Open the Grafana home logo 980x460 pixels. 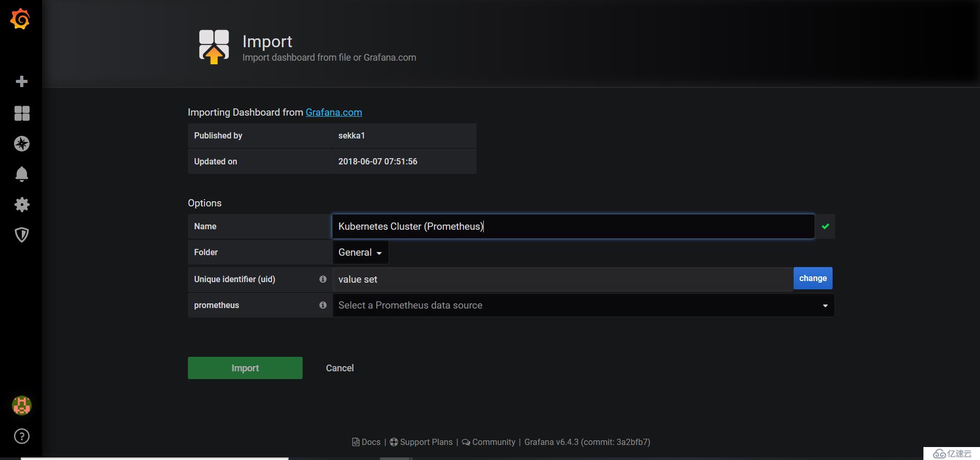click(x=20, y=19)
